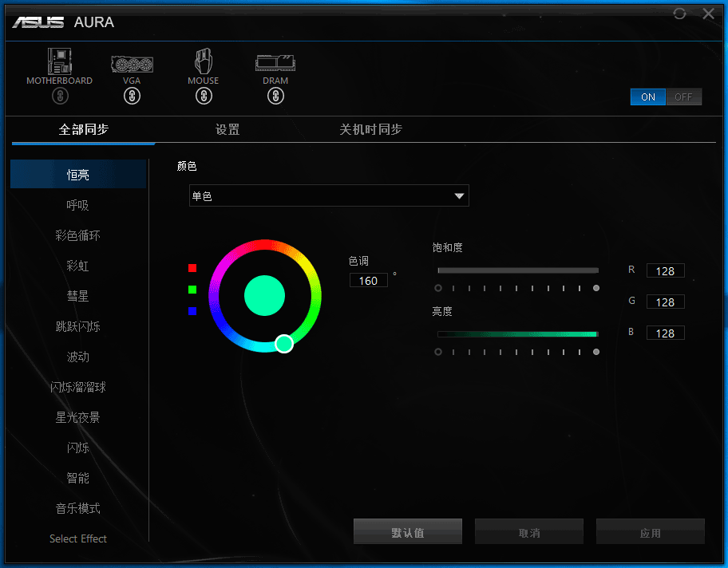Viewport: 728px width, 568px height.
Task: Open the 单色 color mode dropdown
Action: (329, 195)
